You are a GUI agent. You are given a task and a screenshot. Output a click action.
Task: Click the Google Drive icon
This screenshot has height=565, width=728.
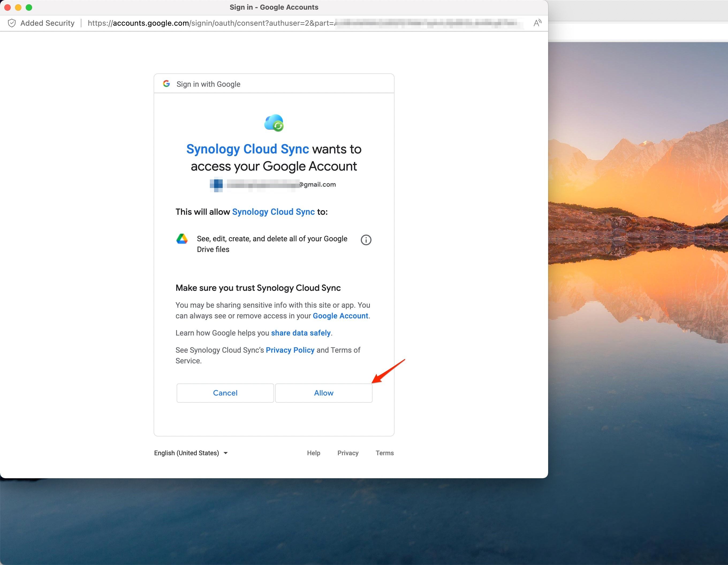click(x=183, y=239)
